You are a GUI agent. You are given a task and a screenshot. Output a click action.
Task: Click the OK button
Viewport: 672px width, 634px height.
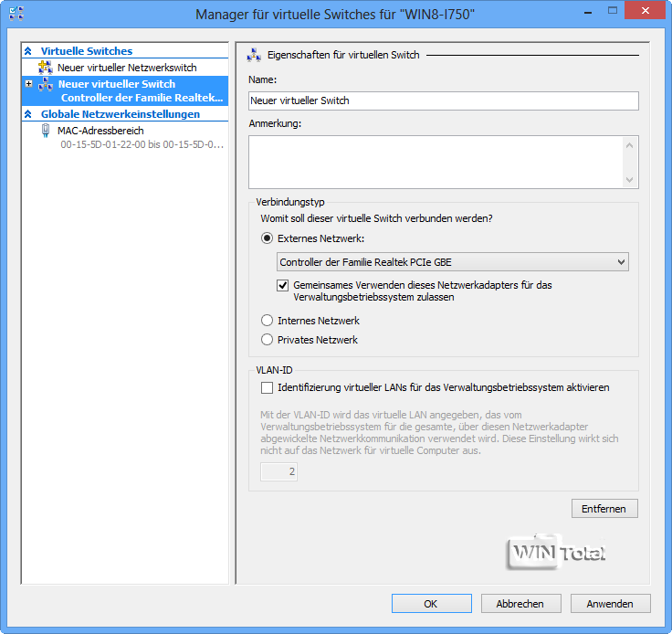(432, 604)
